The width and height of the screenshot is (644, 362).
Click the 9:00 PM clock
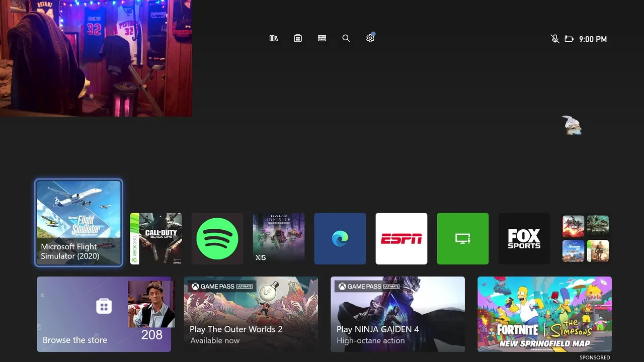(x=593, y=39)
